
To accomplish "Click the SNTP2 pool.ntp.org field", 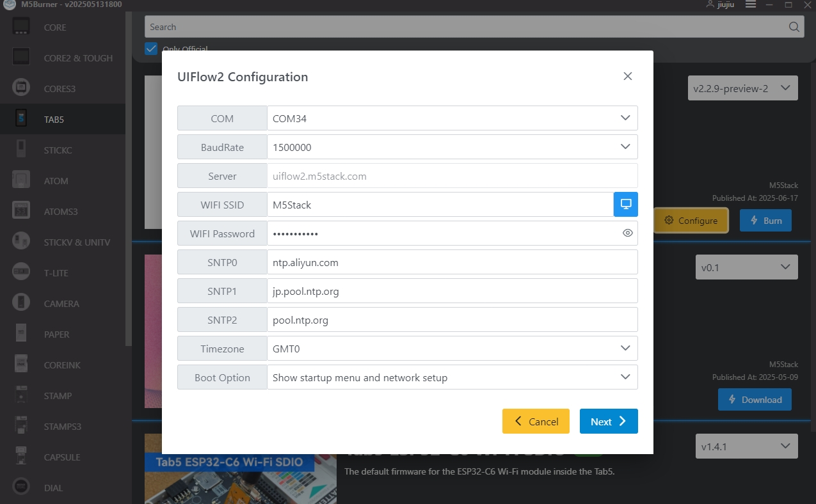I will [452, 319].
